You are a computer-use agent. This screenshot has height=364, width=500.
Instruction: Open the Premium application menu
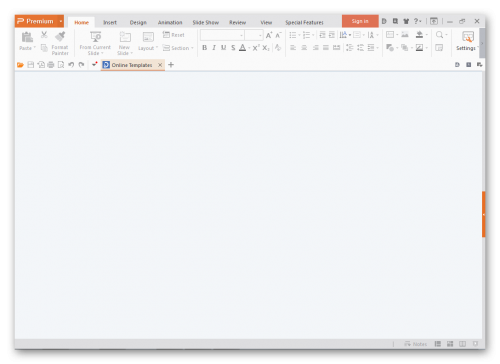tap(36, 21)
